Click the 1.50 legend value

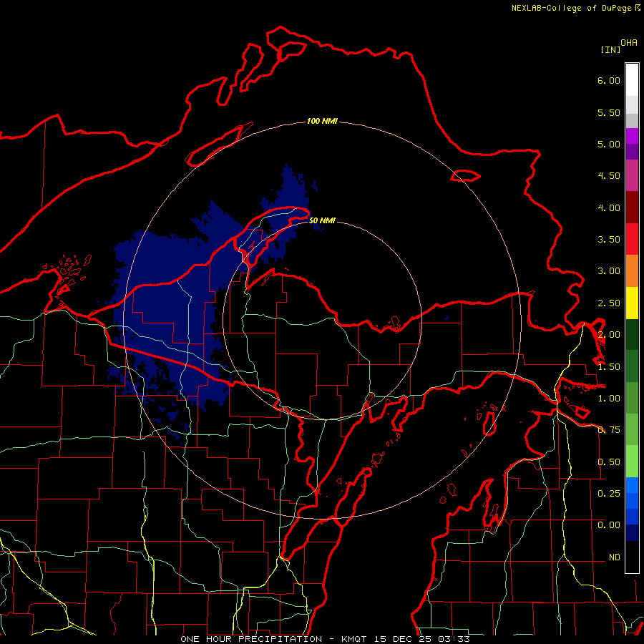click(x=609, y=367)
